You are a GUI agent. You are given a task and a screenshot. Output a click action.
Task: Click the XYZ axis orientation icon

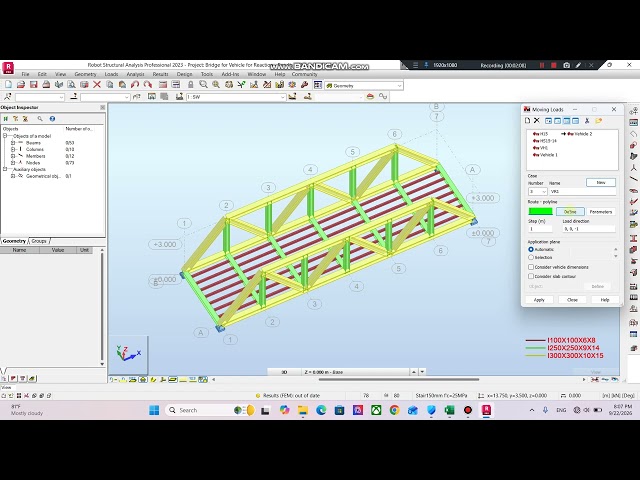pos(129,354)
